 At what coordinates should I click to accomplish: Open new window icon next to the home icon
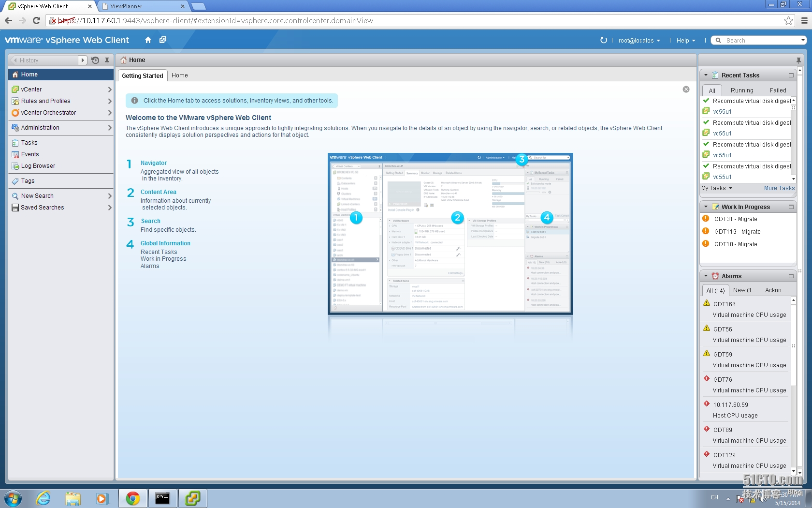click(163, 40)
